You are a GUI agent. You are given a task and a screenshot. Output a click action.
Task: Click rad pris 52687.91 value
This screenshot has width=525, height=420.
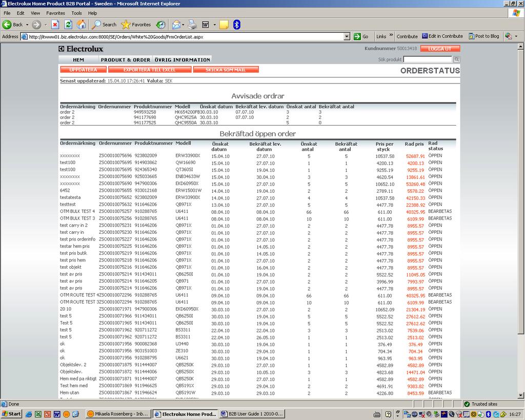[x=415, y=156]
